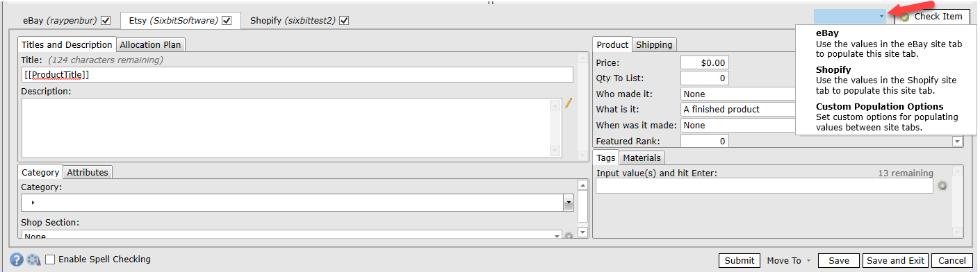This screenshot has width=980, height=272.
Task: Click the Submit button
Action: point(739,261)
